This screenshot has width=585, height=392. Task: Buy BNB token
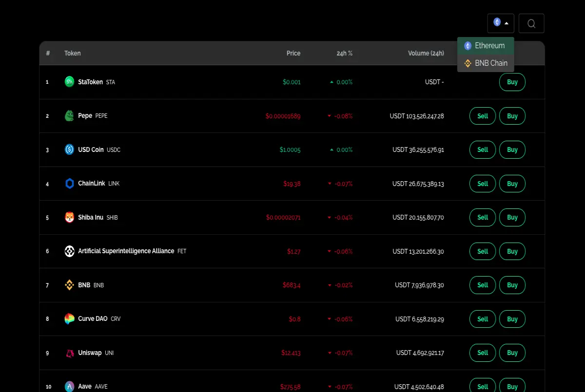[x=512, y=285]
